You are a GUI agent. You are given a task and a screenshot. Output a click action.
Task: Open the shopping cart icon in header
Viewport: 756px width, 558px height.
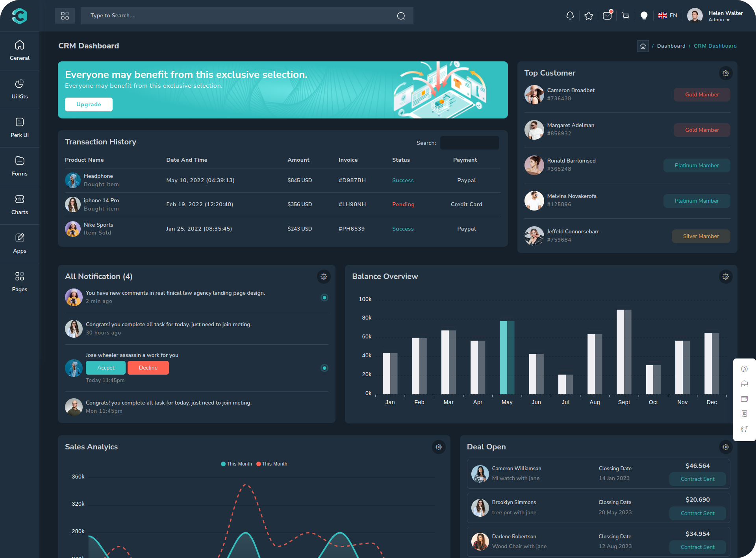coord(625,16)
